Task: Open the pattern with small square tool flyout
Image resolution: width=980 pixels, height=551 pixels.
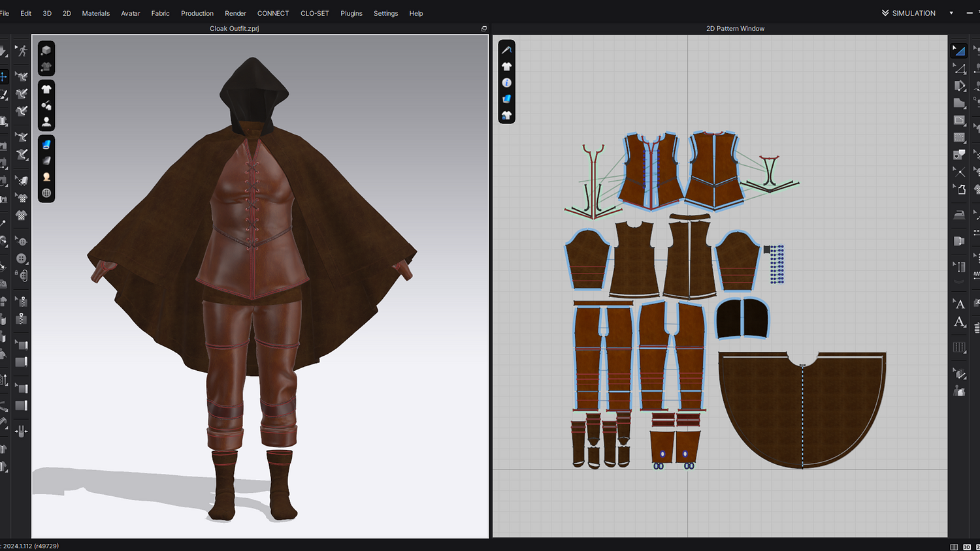Action: [958, 155]
